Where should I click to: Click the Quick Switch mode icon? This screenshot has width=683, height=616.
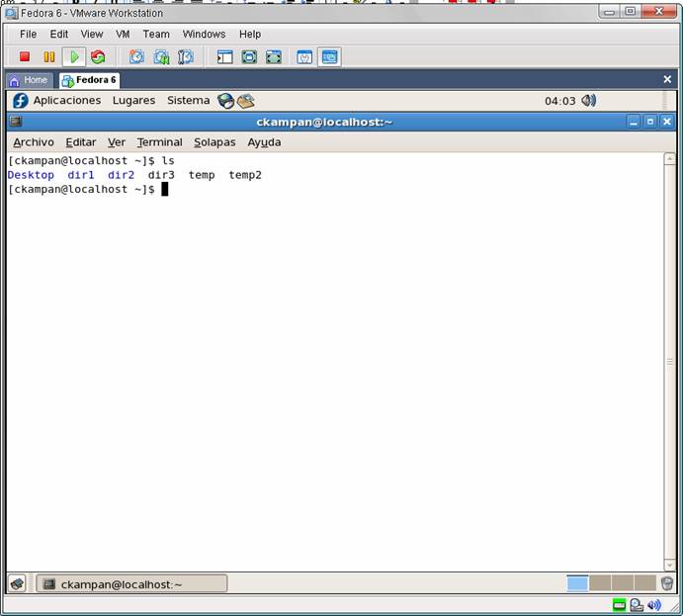point(249,56)
